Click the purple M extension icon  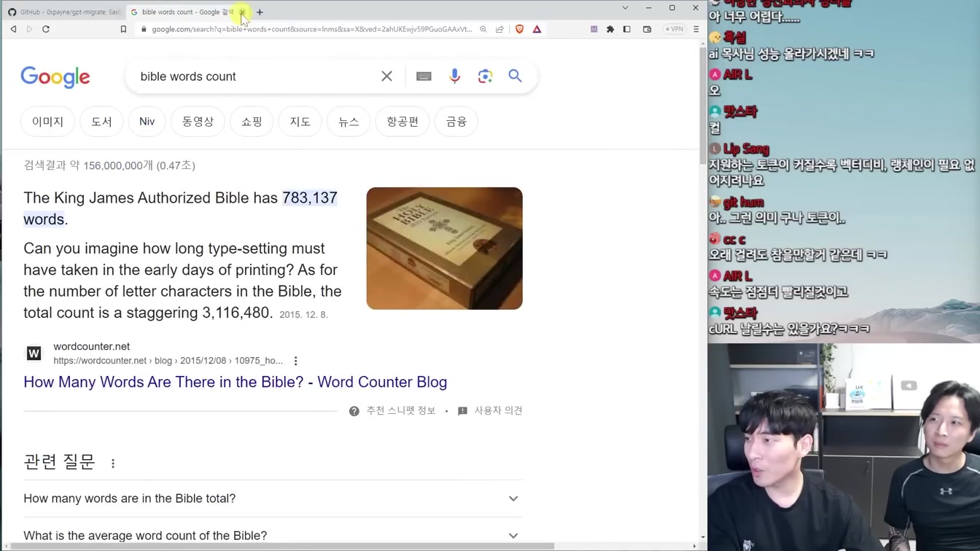pyautogui.click(x=594, y=29)
